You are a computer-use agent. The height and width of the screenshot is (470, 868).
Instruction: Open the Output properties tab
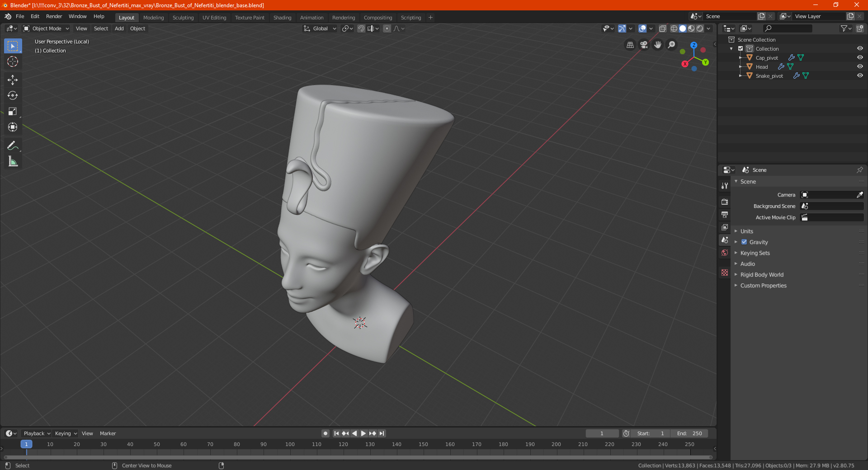(725, 214)
